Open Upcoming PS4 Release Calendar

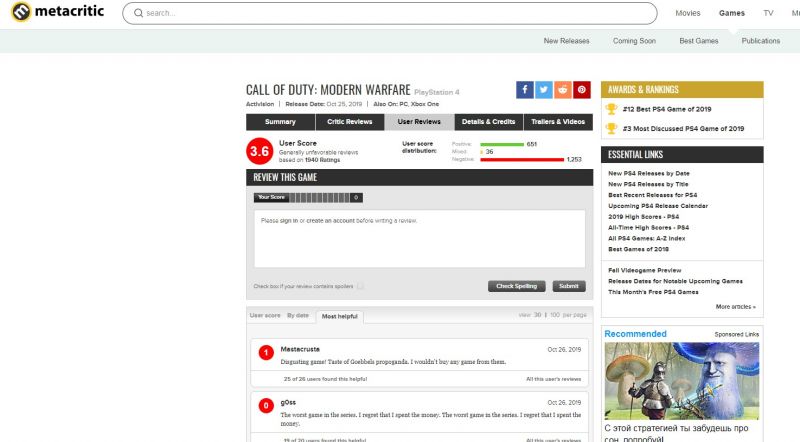point(658,206)
